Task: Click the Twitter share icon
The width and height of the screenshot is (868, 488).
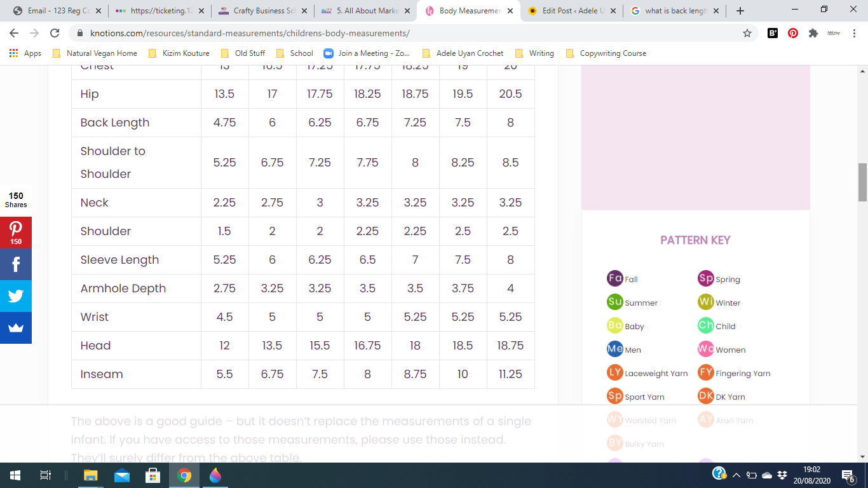Action: [x=15, y=296]
